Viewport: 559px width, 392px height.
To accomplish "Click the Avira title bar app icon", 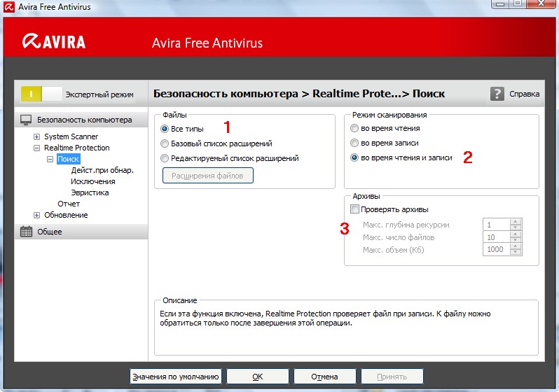I will pos(9,7).
